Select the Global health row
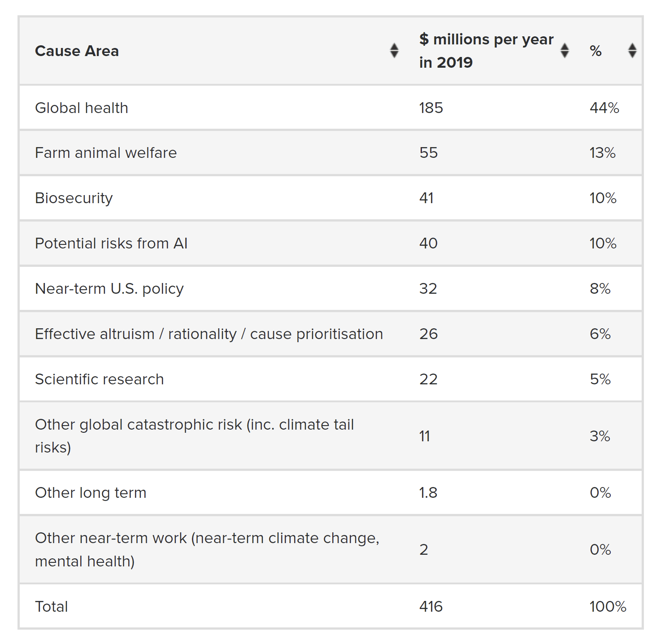 330,108
